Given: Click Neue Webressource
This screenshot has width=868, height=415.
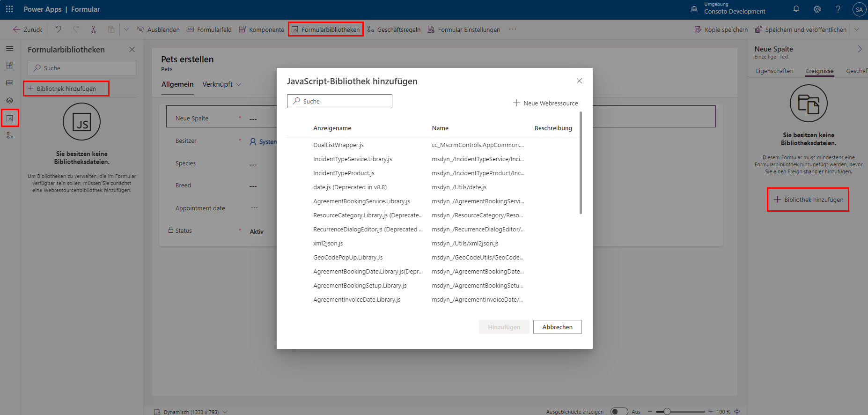Looking at the screenshot, I should click(x=545, y=103).
